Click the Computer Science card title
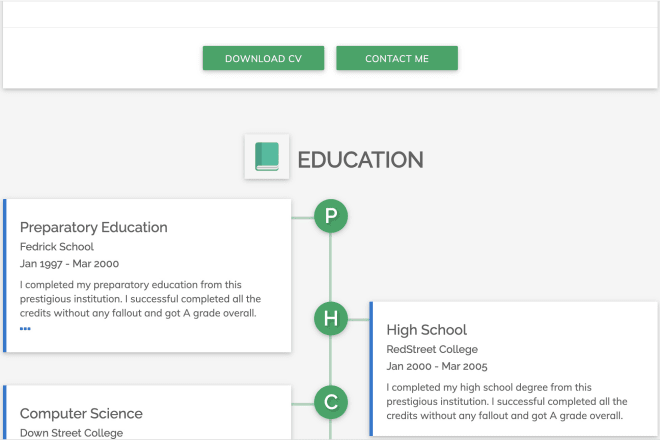 pyautogui.click(x=81, y=413)
